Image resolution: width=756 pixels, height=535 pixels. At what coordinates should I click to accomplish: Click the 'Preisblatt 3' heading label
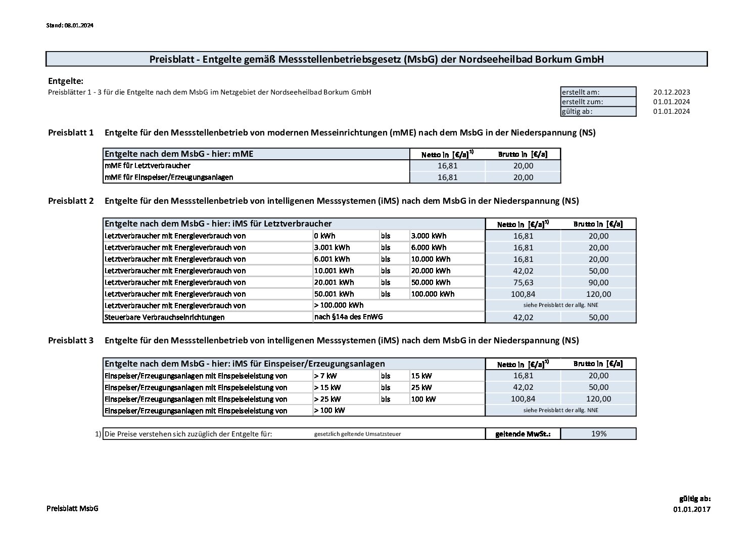(x=71, y=340)
